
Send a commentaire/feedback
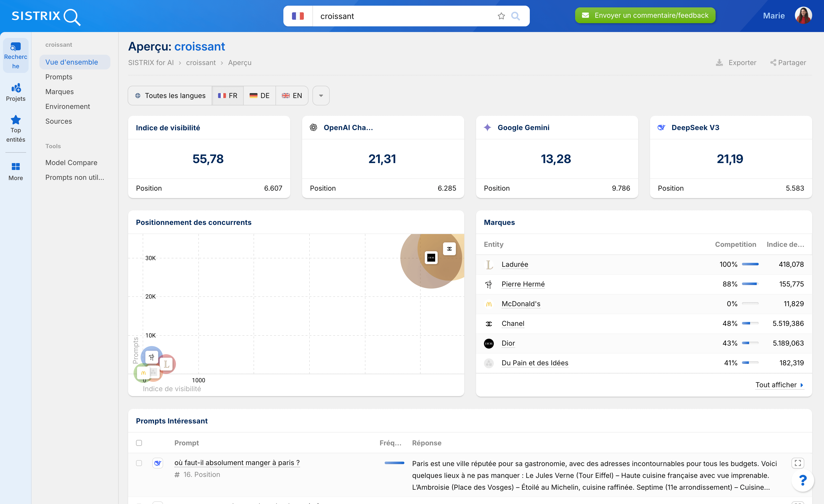[645, 15]
